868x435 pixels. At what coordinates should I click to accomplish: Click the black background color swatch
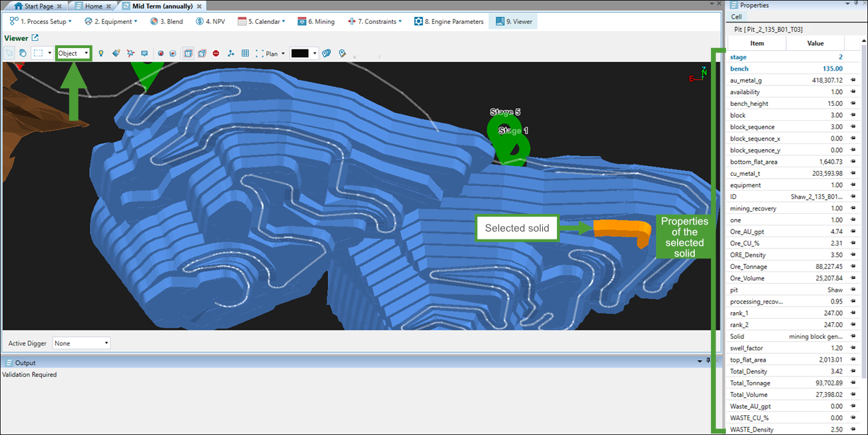click(300, 53)
